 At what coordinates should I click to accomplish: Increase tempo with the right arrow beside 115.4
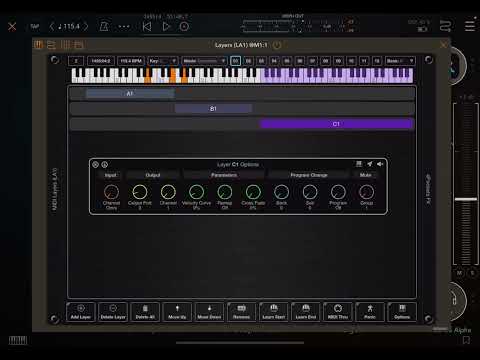pyautogui.click(x=86, y=26)
